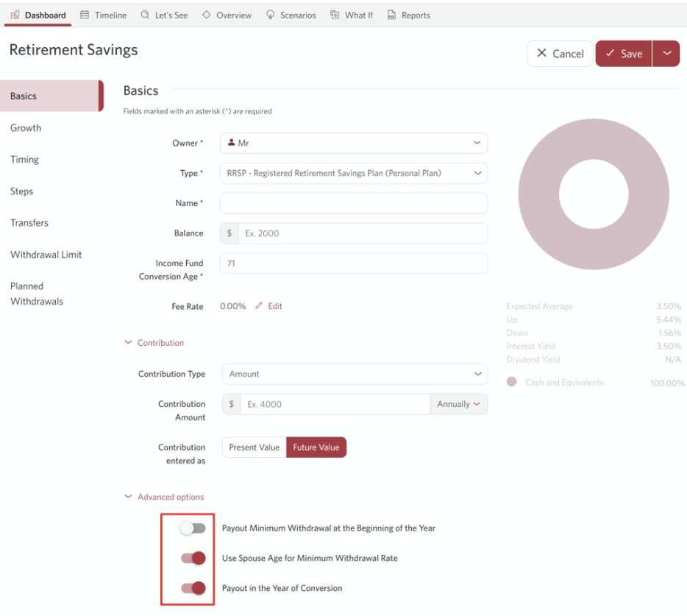Open the Owner dropdown
687x616 pixels.
click(x=354, y=144)
